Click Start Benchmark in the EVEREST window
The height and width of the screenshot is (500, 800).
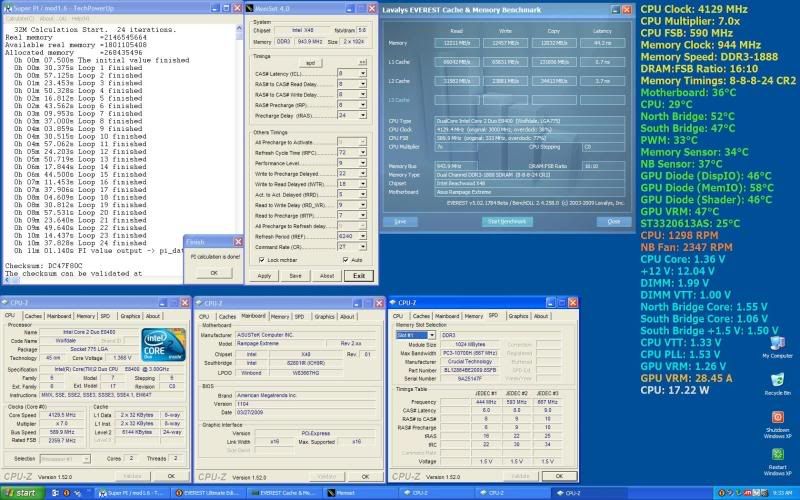(x=507, y=221)
